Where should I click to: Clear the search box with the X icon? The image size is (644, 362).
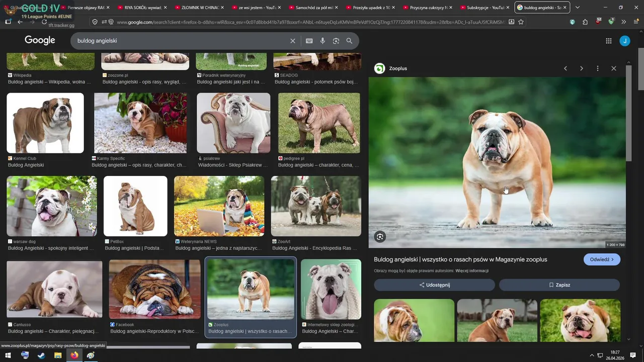coord(292,41)
